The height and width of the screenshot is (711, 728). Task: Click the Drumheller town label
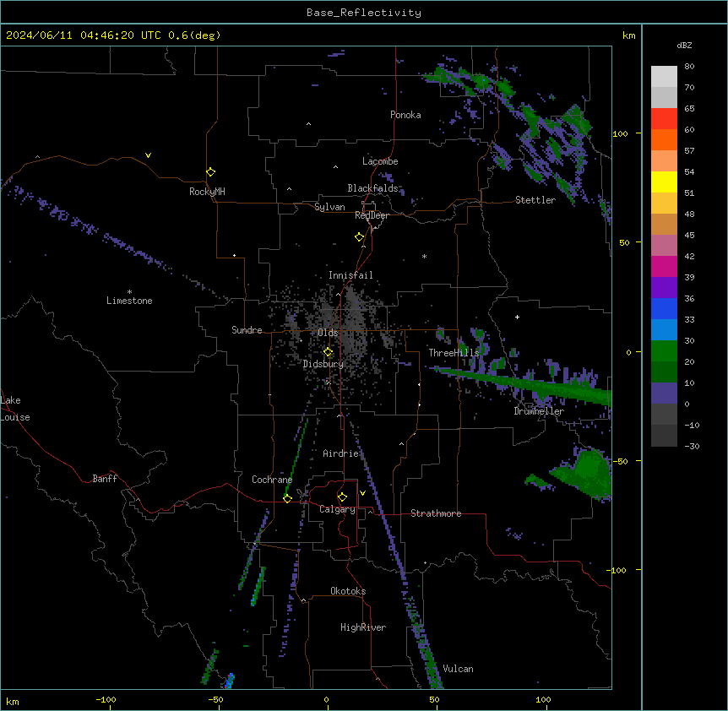pyautogui.click(x=539, y=411)
